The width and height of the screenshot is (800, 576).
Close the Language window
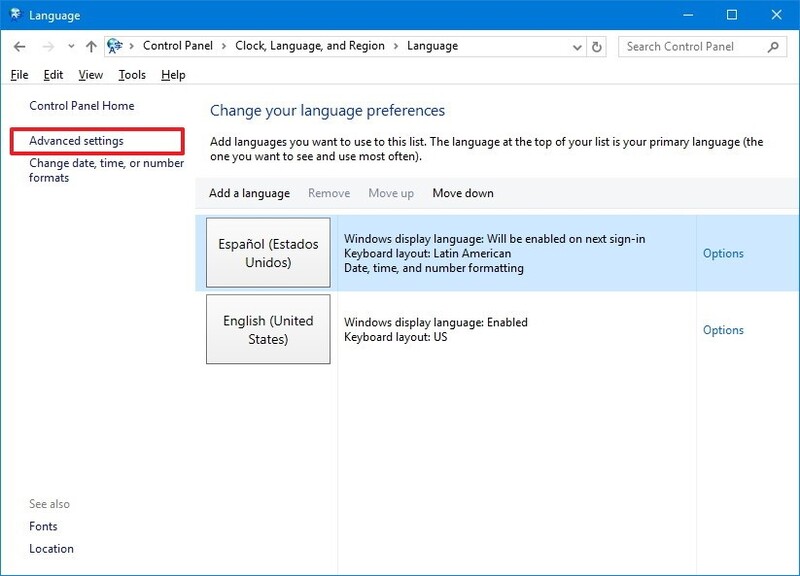click(x=777, y=15)
